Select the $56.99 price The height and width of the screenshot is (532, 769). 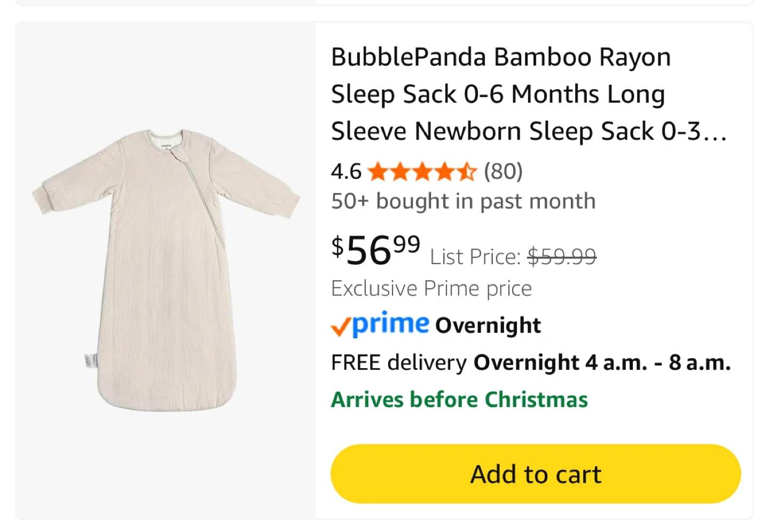(x=375, y=250)
